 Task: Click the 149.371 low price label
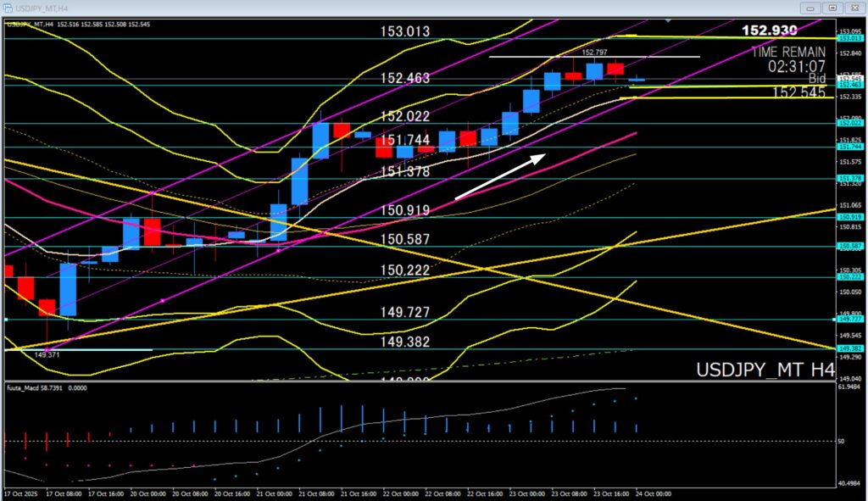click(x=46, y=356)
